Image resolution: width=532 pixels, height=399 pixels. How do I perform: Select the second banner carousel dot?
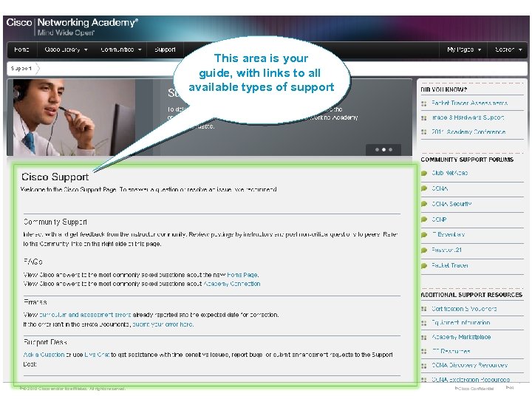[383, 149]
